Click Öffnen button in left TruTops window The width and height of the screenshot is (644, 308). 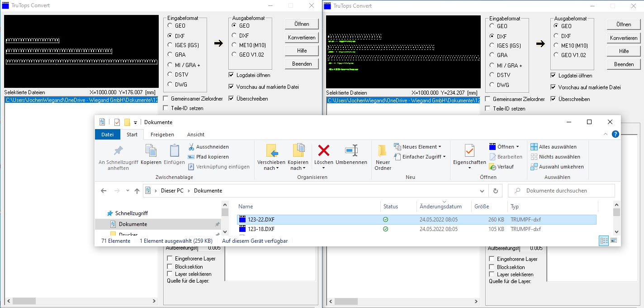coord(302,24)
